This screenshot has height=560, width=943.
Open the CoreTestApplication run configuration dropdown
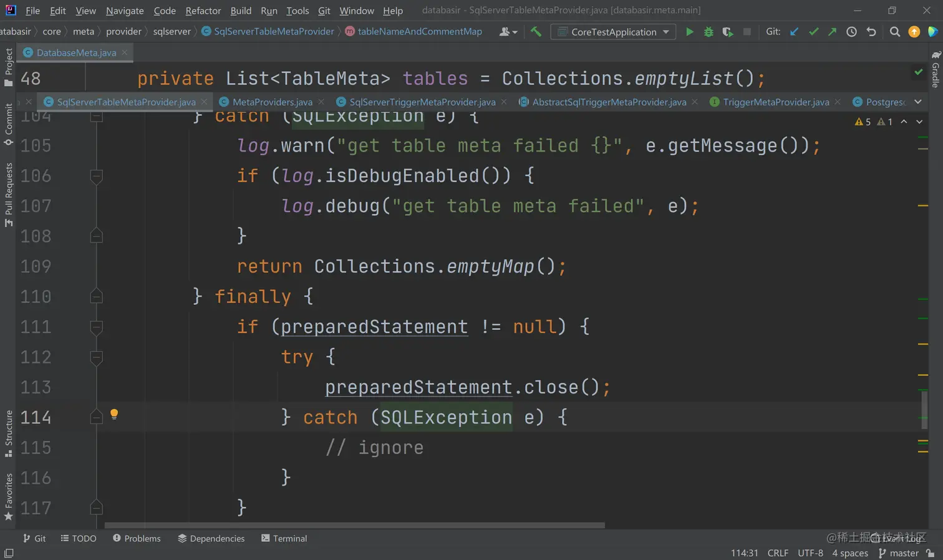pos(613,32)
